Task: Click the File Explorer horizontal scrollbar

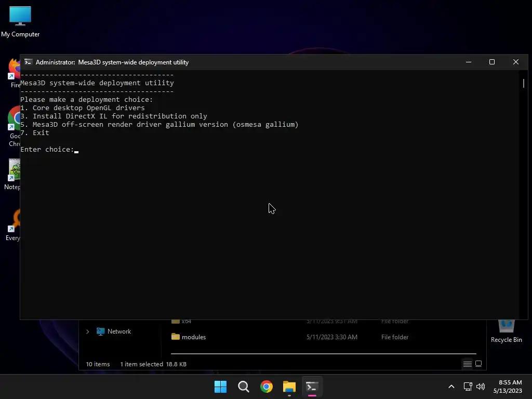Action: (323, 353)
